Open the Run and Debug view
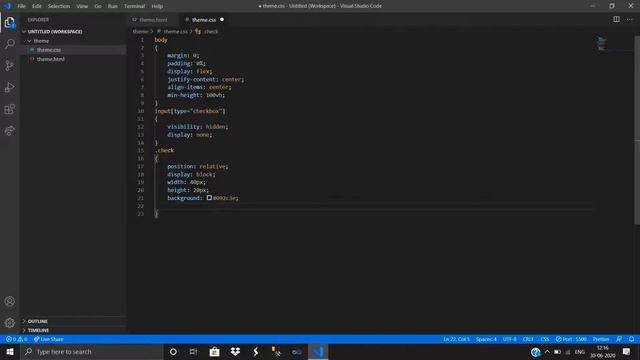The width and height of the screenshot is (640, 360). pos(10,87)
